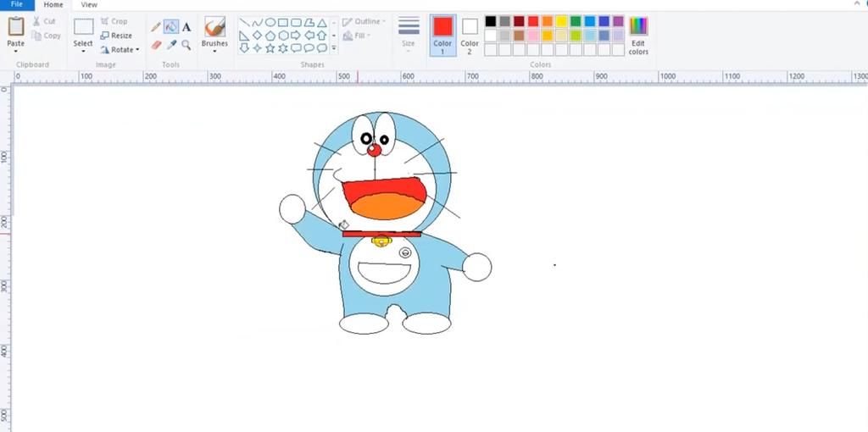Choose the Five-point star shape
The image size is (868, 432).
(x=270, y=48)
